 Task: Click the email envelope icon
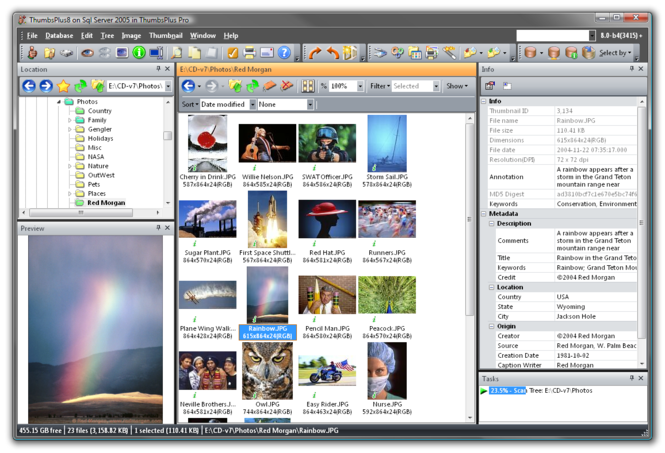pyautogui.click(x=267, y=53)
